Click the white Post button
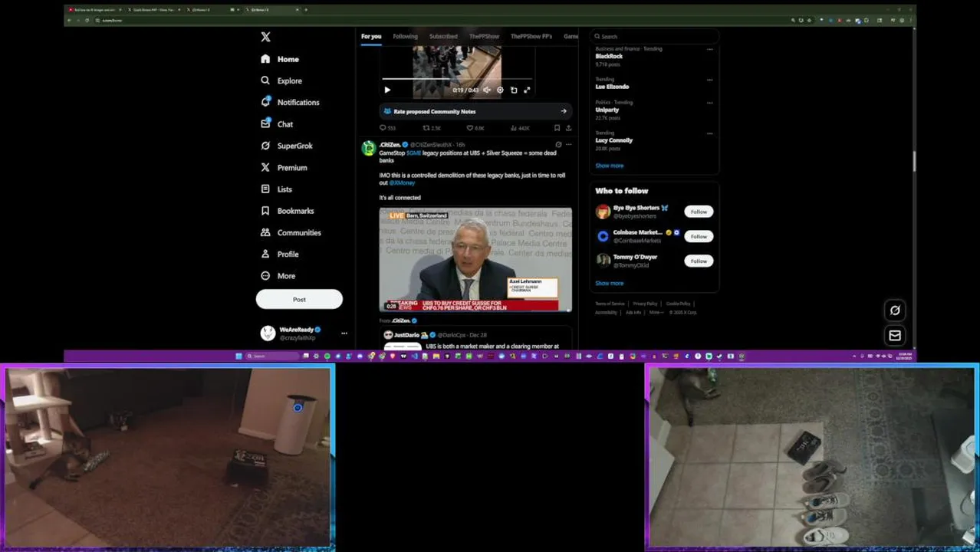980x552 pixels. coord(299,299)
